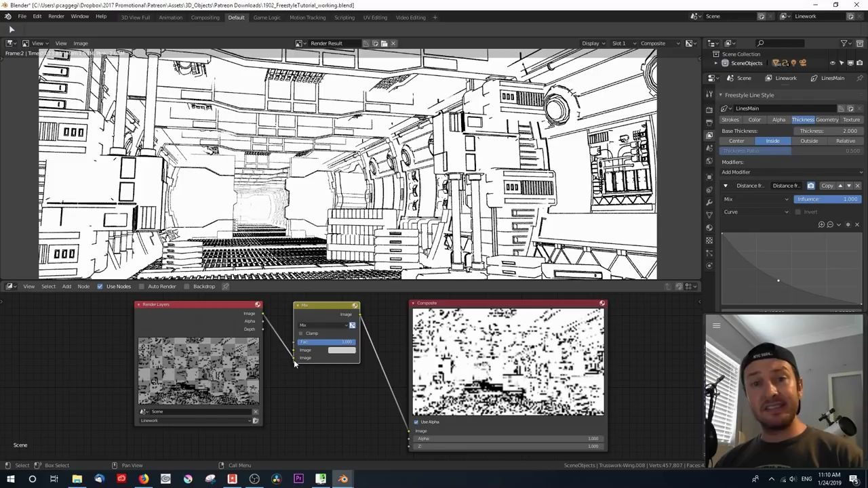The image size is (868, 488).
Task: Expand the SceneObjects collection in outliner
Action: [x=717, y=64]
